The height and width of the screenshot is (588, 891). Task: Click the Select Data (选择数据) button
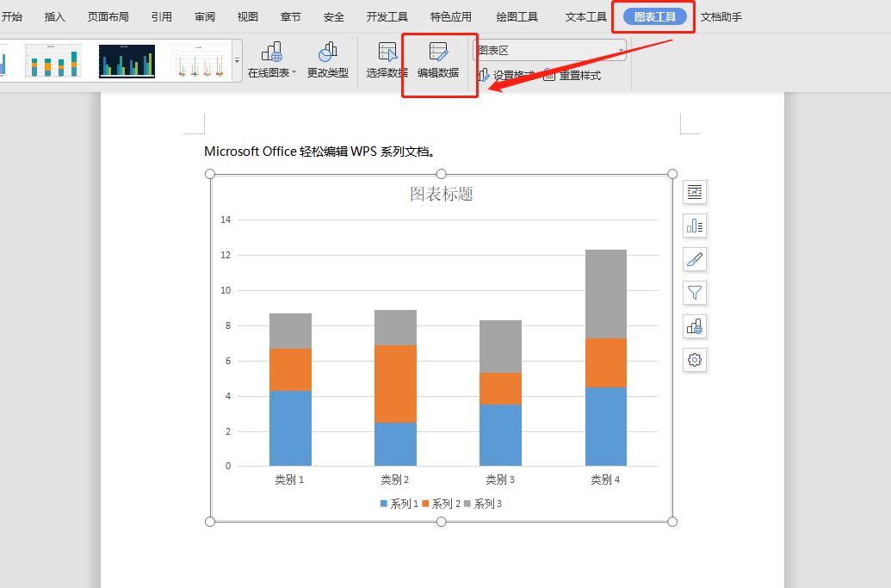pyautogui.click(x=387, y=59)
